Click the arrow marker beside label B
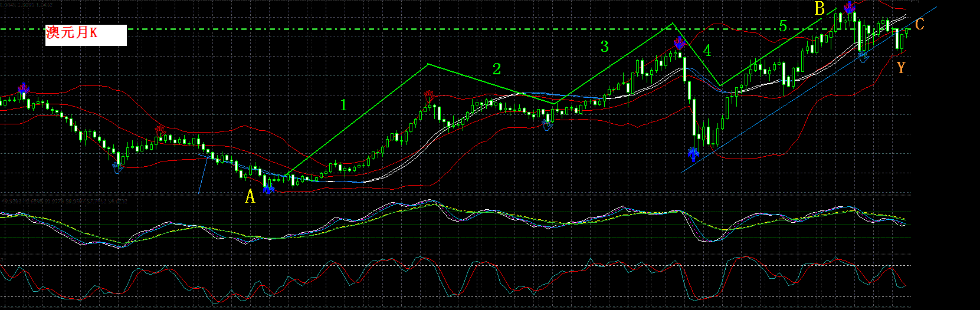The image size is (980, 310). [x=849, y=8]
